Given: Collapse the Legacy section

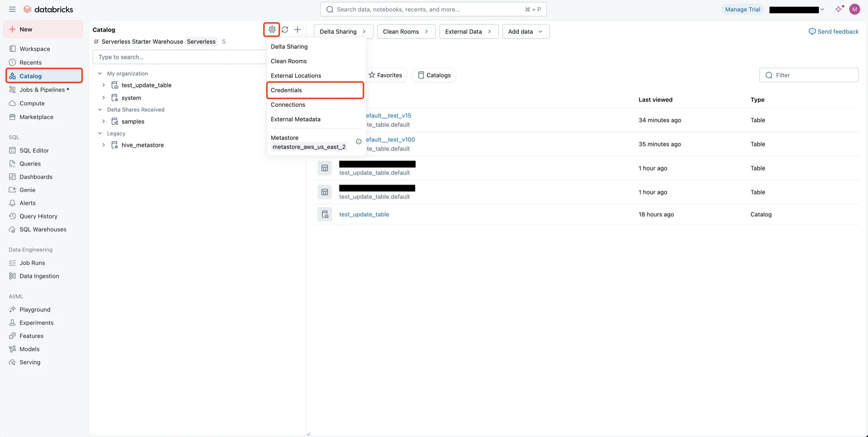Looking at the screenshot, I should coord(100,133).
